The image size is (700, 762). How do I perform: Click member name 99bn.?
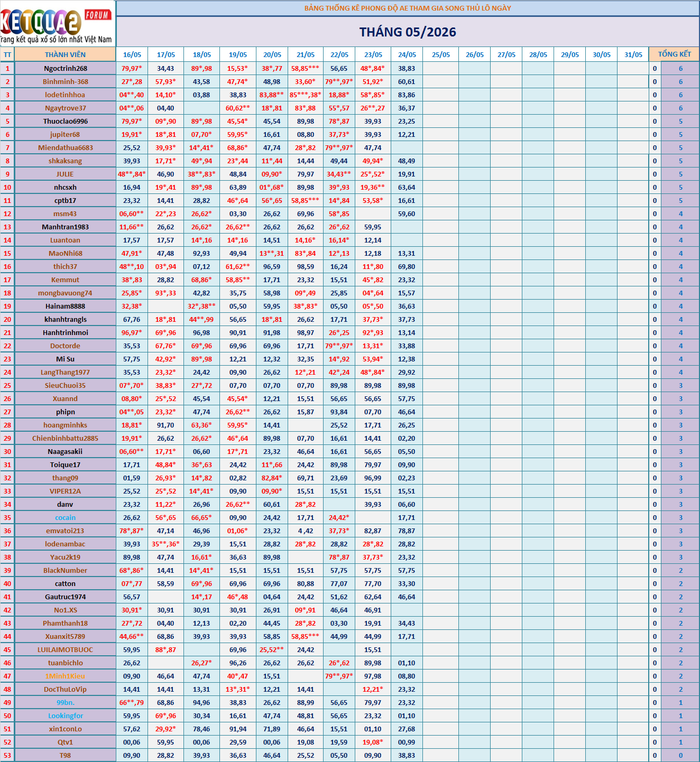click(x=65, y=702)
